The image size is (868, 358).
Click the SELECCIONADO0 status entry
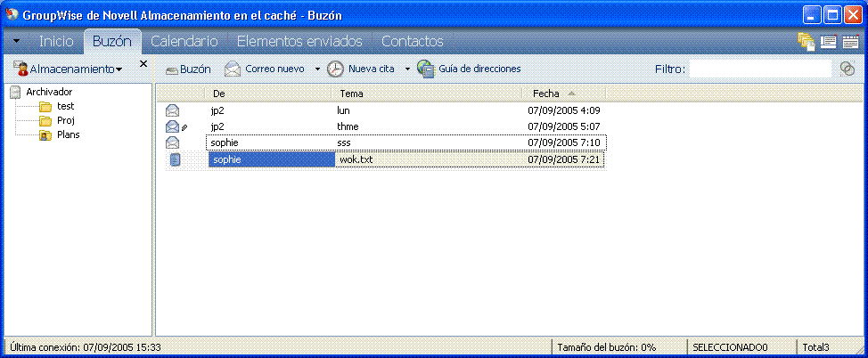point(730,347)
